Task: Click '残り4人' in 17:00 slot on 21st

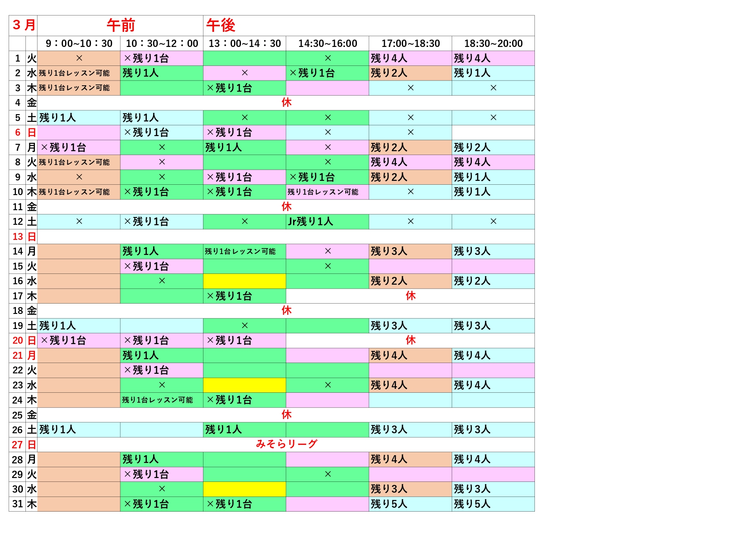Action: point(389,355)
